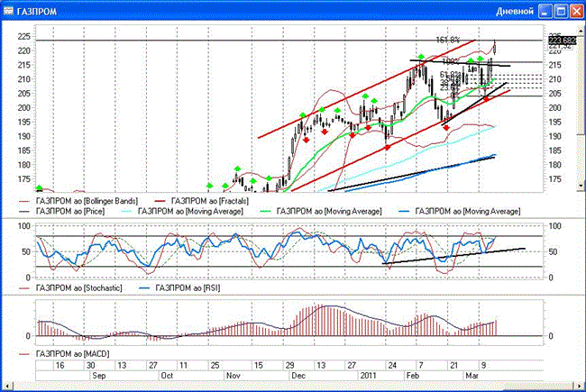Select the 161.8% Fibonacci level label

pos(448,41)
